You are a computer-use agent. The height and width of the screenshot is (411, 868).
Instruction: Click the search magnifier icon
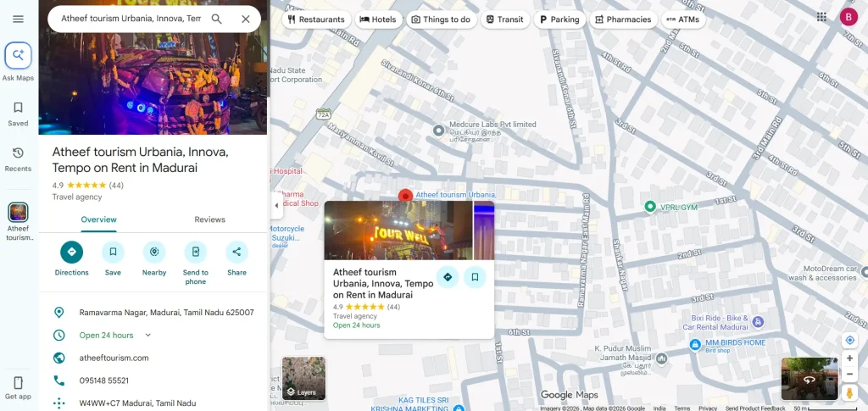tap(216, 19)
